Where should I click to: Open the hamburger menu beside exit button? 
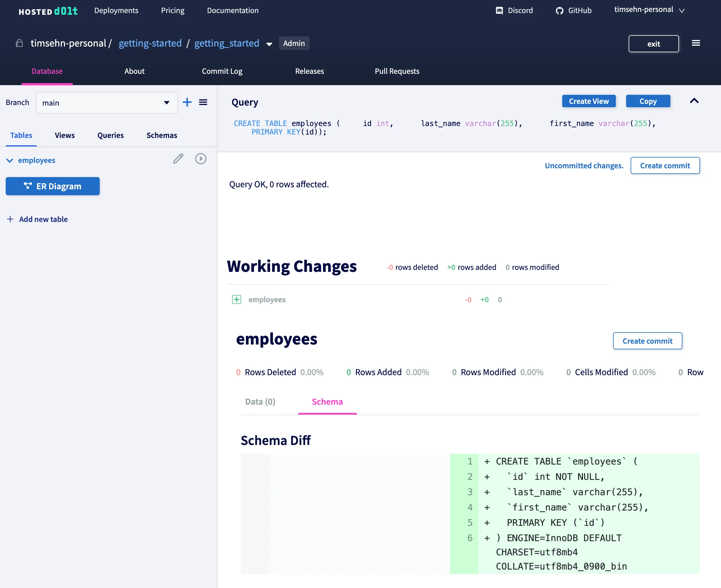click(x=696, y=43)
